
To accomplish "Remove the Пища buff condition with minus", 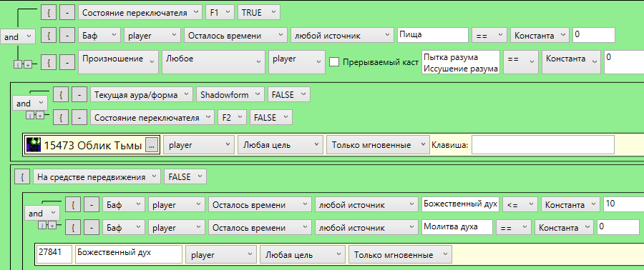I will point(67,36).
